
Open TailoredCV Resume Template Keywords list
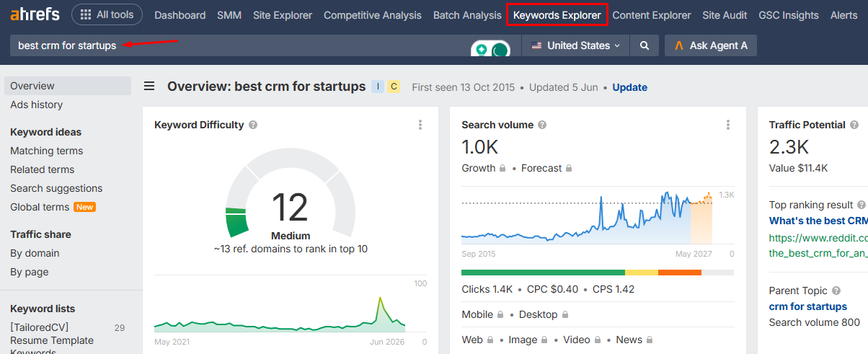52,340
